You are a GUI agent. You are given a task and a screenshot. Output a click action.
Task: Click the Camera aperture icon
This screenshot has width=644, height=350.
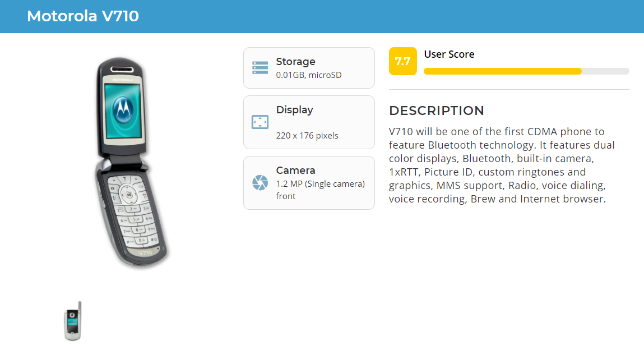click(260, 182)
